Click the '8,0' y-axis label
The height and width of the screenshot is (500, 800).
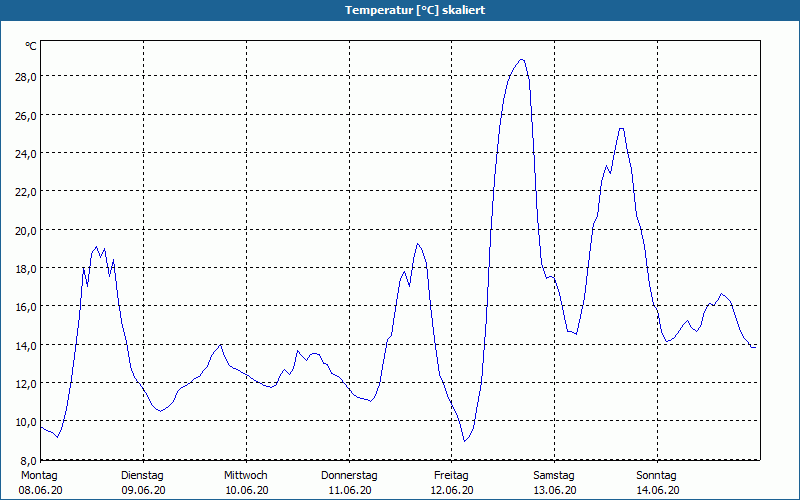pos(27,460)
